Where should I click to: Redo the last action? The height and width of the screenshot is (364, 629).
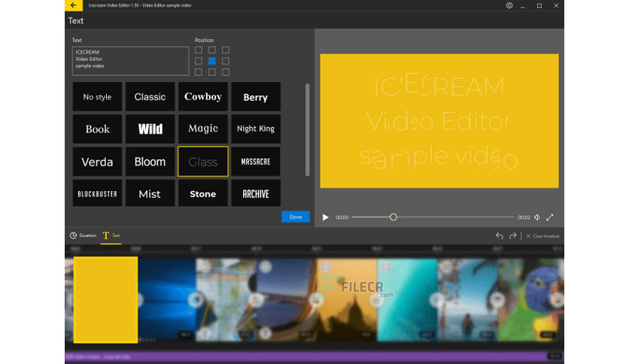point(512,235)
